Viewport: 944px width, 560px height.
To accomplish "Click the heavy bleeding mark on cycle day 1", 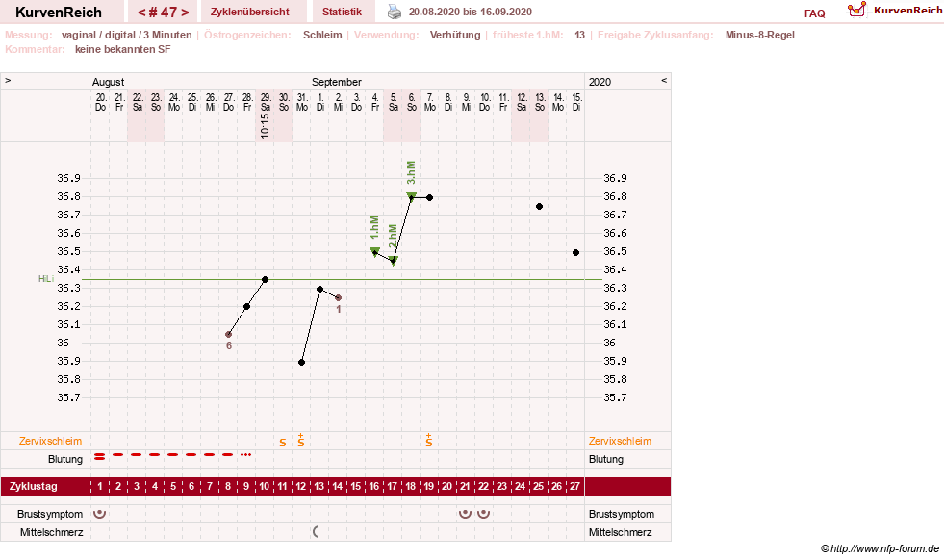I will point(100,457).
